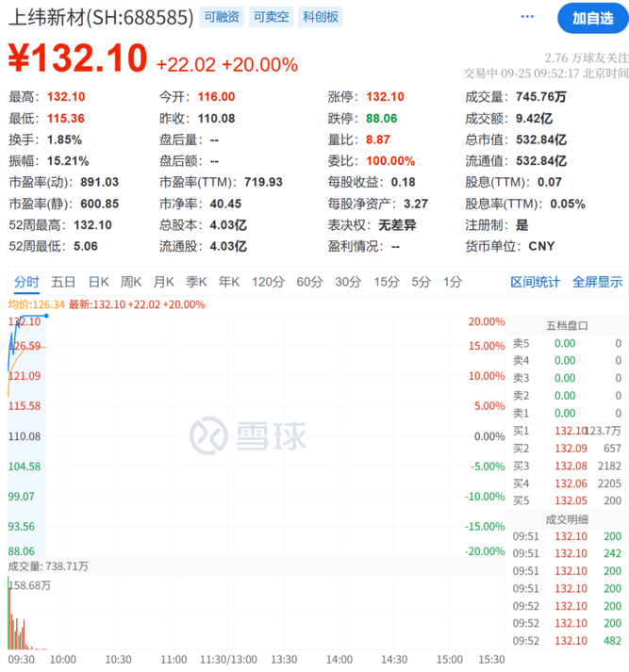Click the current price ¥132.10

click(78, 57)
